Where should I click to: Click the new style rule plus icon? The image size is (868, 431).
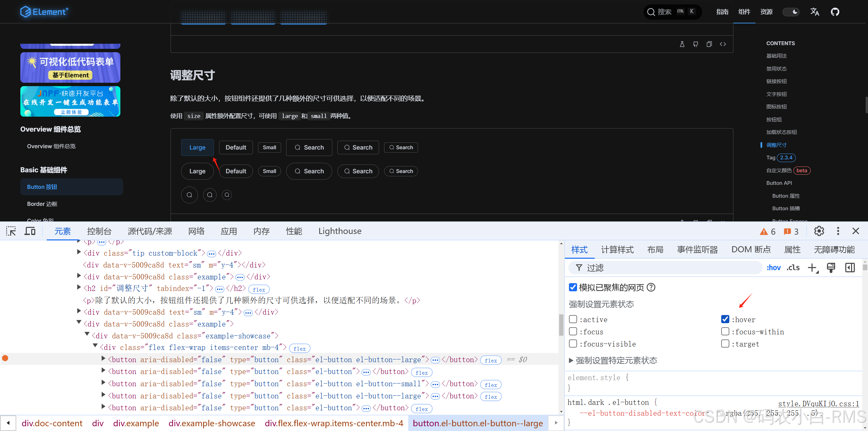tap(812, 268)
